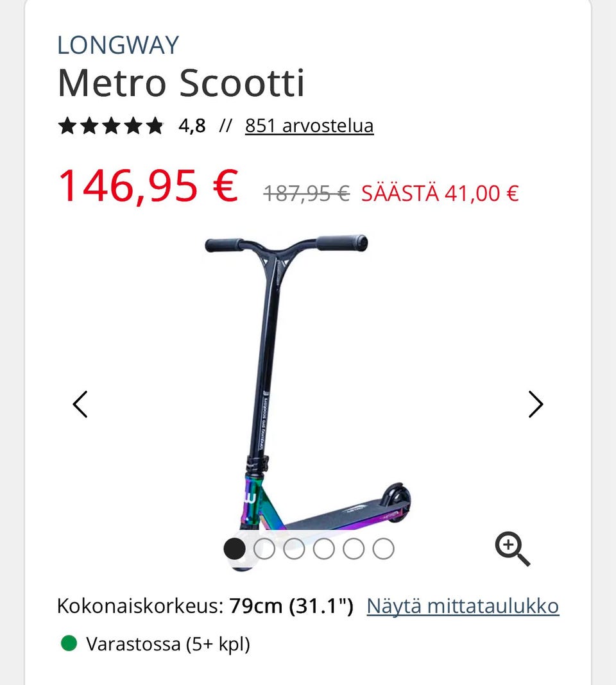Go to previous image with left arrow

pyautogui.click(x=80, y=404)
